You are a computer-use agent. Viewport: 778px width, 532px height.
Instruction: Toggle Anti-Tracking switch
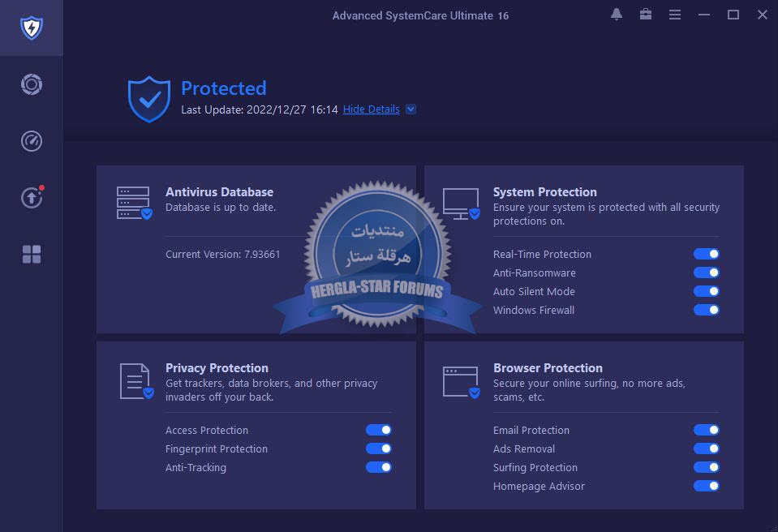tap(379, 467)
